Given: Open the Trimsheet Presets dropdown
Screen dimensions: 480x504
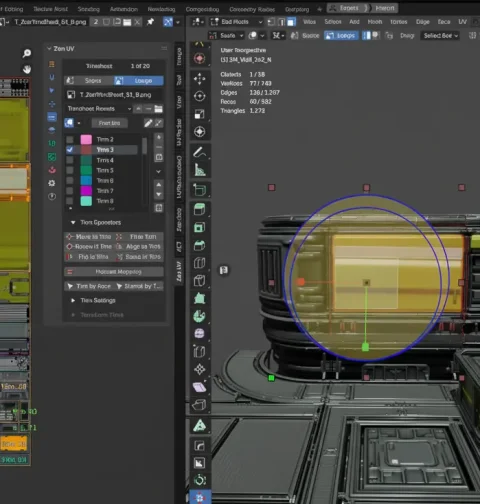Looking at the screenshot, I should click(x=99, y=109).
